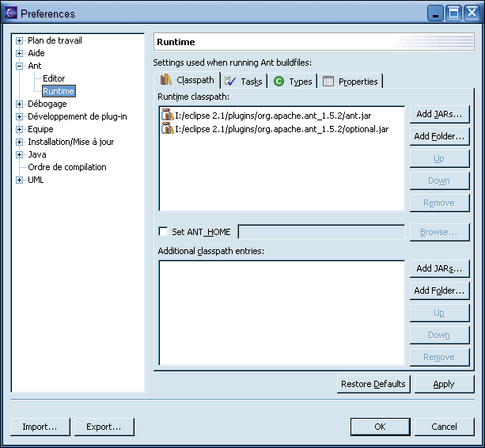
Task: Click the Eclipse icon in title bar
Action: pyautogui.click(x=11, y=13)
